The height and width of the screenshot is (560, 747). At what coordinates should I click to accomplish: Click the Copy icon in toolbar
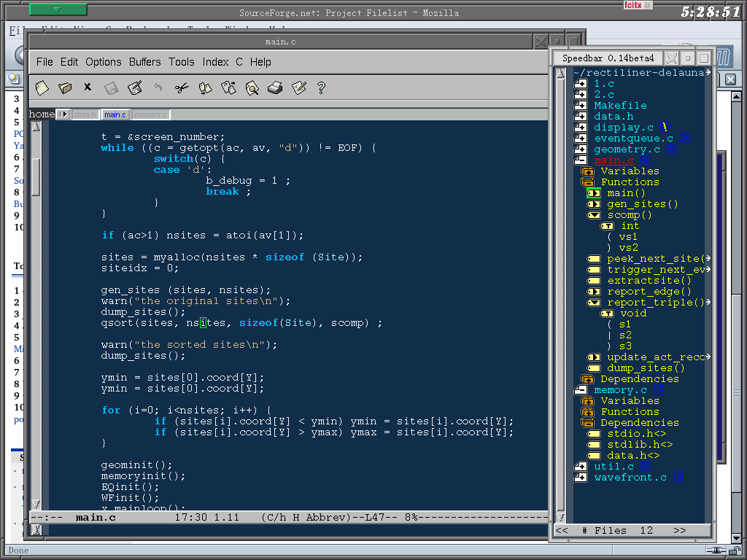[x=205, y=87]
